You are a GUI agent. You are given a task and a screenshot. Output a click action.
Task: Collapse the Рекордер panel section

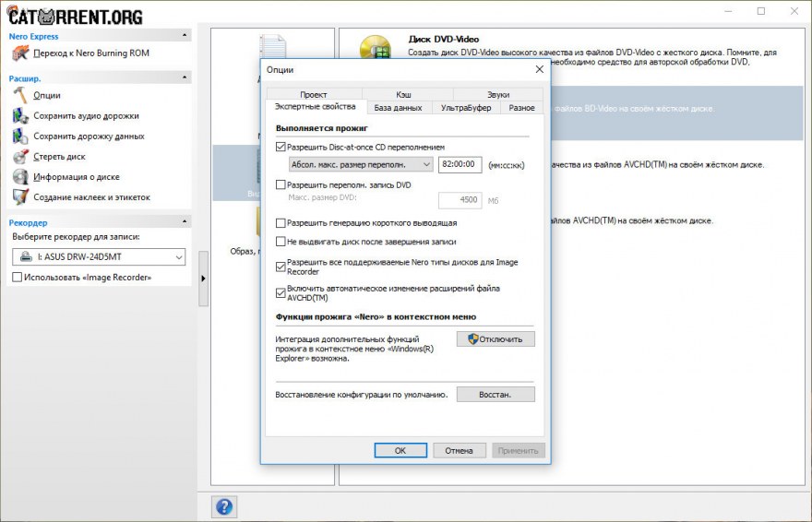tap(185, 222)
